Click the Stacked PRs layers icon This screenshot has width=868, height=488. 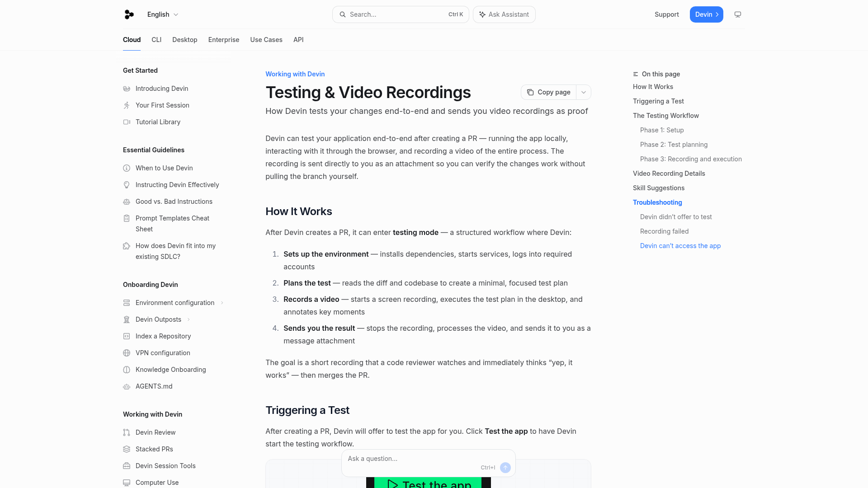click(x=127, y=449)
